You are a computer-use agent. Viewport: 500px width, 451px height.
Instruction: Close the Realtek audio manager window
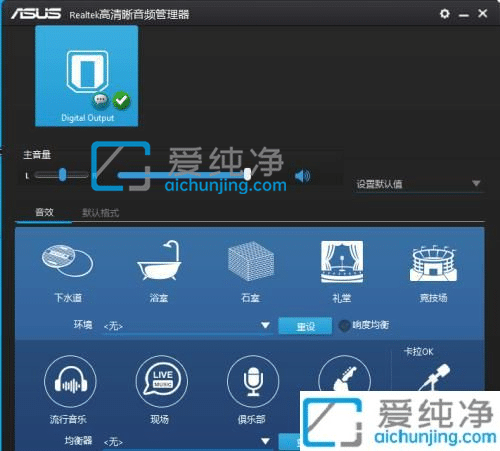[x=482, y=13]
